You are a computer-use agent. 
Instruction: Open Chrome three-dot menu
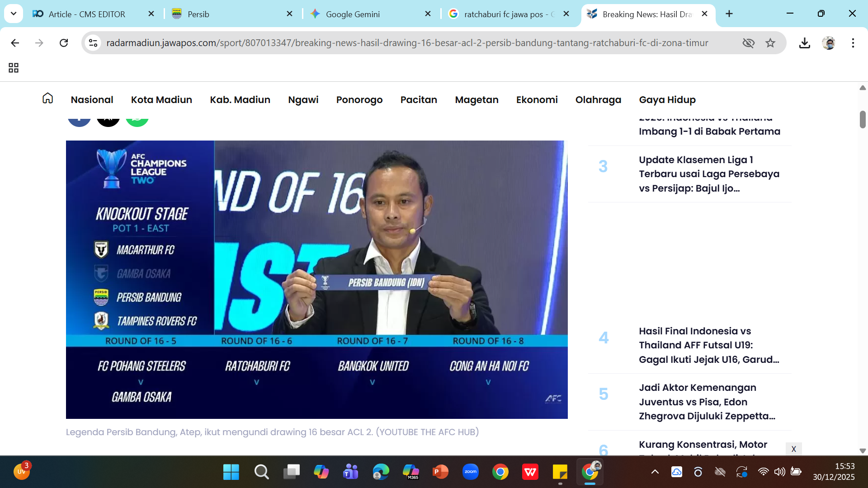pyautogui.click(x=853, y=43)
